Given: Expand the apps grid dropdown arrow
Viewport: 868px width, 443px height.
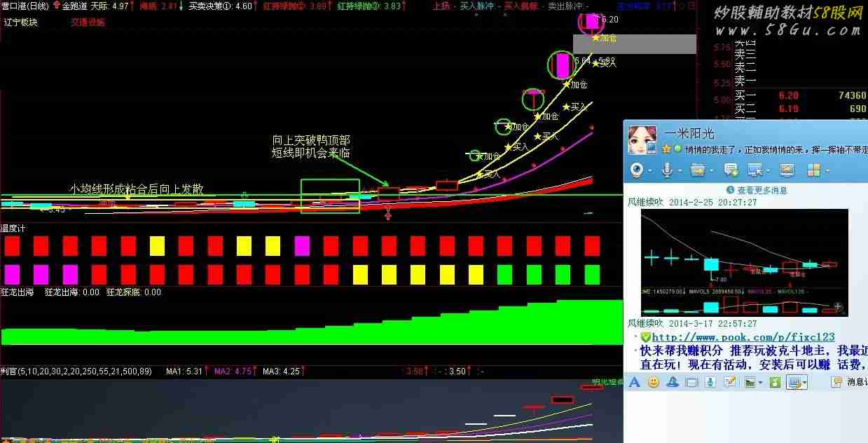Looking at the screenshot, I should (x=826, y=170).
